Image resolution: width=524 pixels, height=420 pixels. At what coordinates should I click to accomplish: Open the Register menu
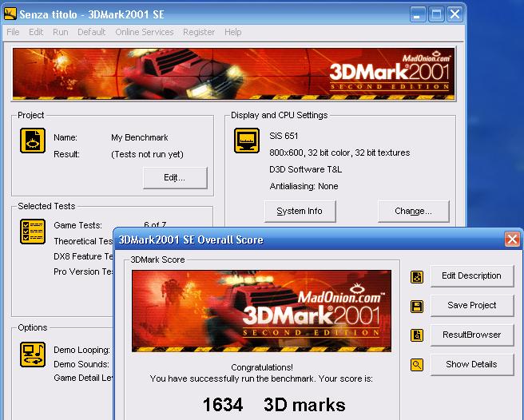[x=199, y=32]
